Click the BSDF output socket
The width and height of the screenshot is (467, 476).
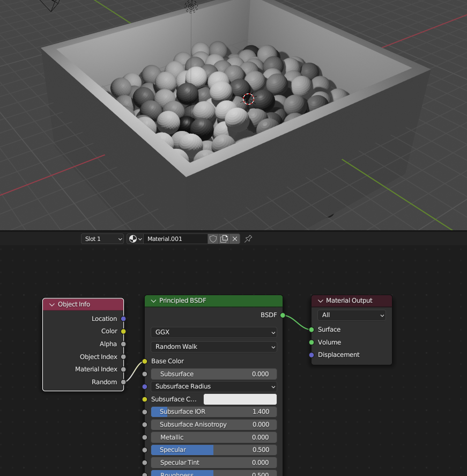pyautogui.click(x=283, y=316)
